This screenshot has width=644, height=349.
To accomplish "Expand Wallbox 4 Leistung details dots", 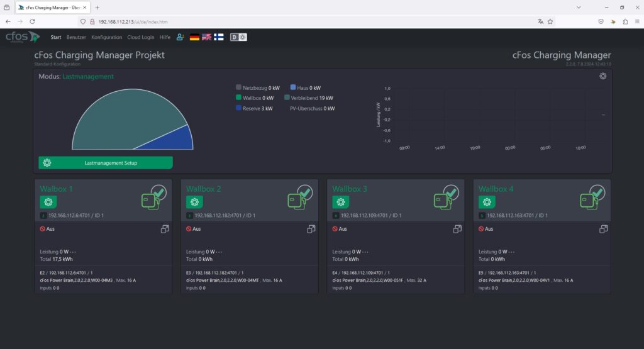I will tap(511, 252).
